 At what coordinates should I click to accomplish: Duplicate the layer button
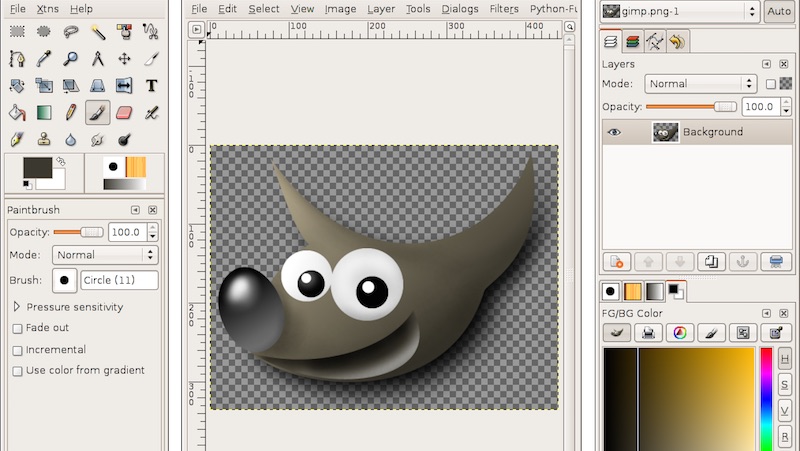[711, 262]
